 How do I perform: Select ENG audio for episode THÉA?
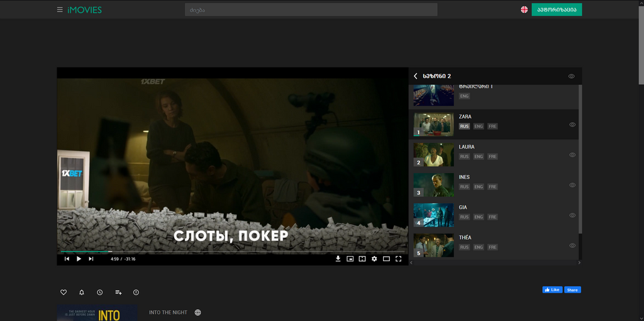coord(479,247)
